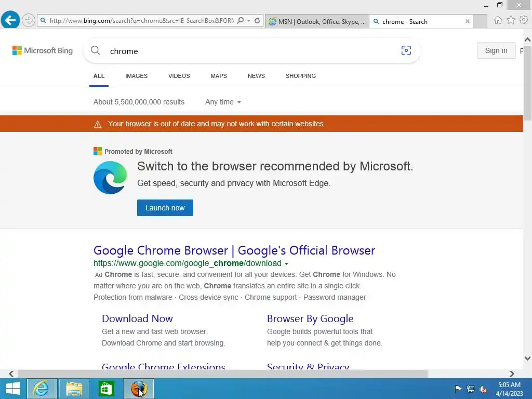Click Promoted by Microsoft label

point(138,151)
